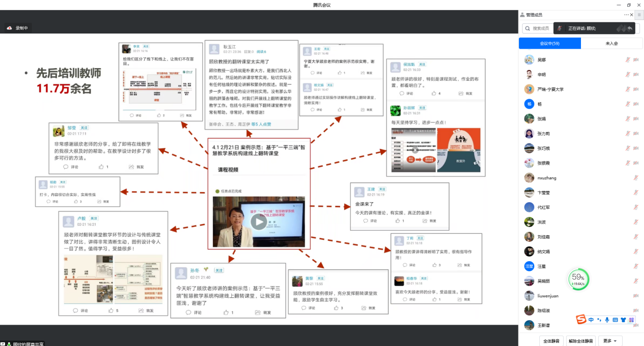Toggle microphone for 张力莉
The width and height of the screenshot is (644, 346).
[628, 134]
